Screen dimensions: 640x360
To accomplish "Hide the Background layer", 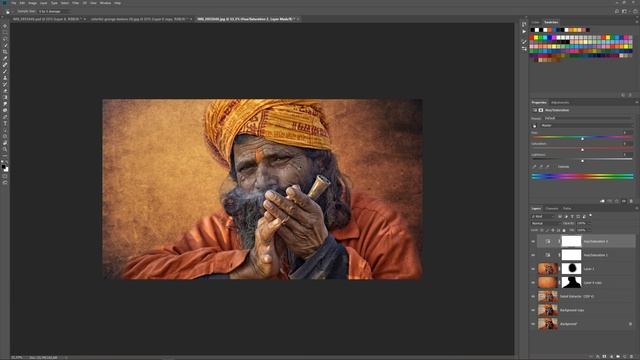I will click(533, 324).
